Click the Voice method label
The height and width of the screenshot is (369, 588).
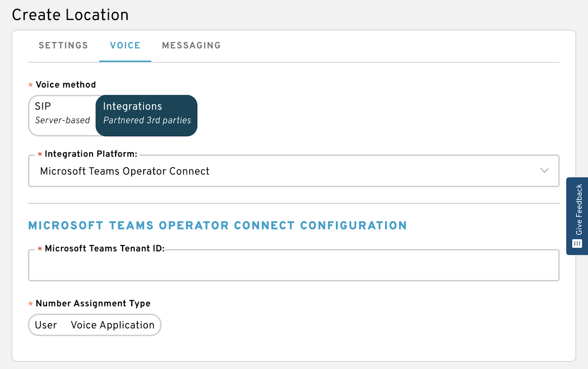tap(66, 85)
